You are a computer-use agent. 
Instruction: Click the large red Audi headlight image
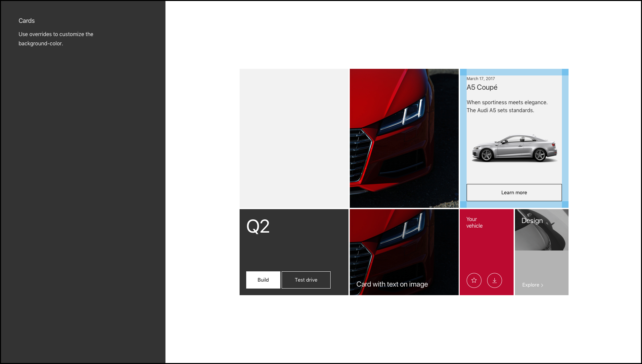[404, 138]
